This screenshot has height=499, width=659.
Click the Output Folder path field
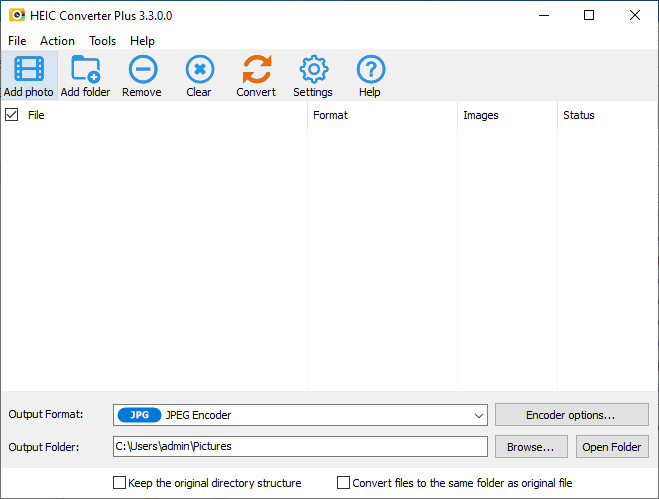pyautogui.click(x=300, y=446)
